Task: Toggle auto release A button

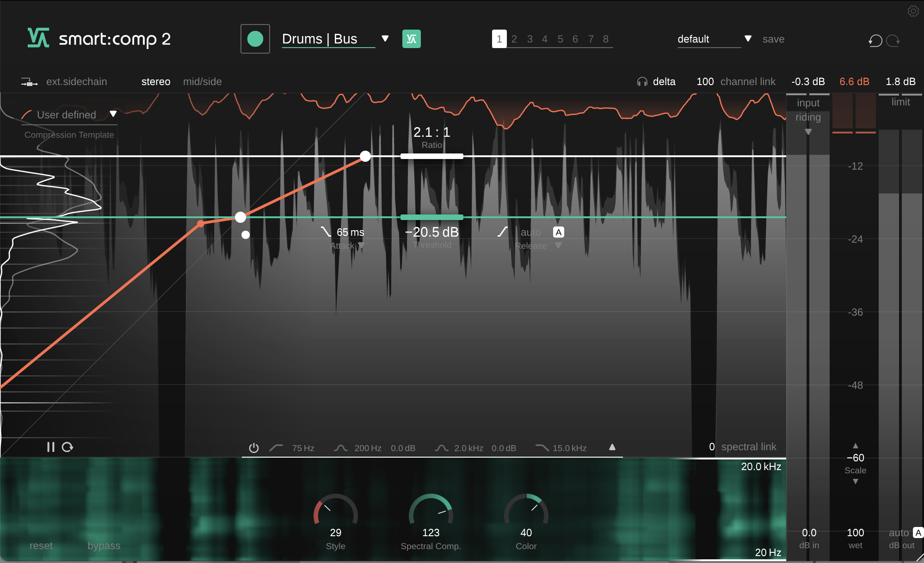Action: [x=558, y=233]
